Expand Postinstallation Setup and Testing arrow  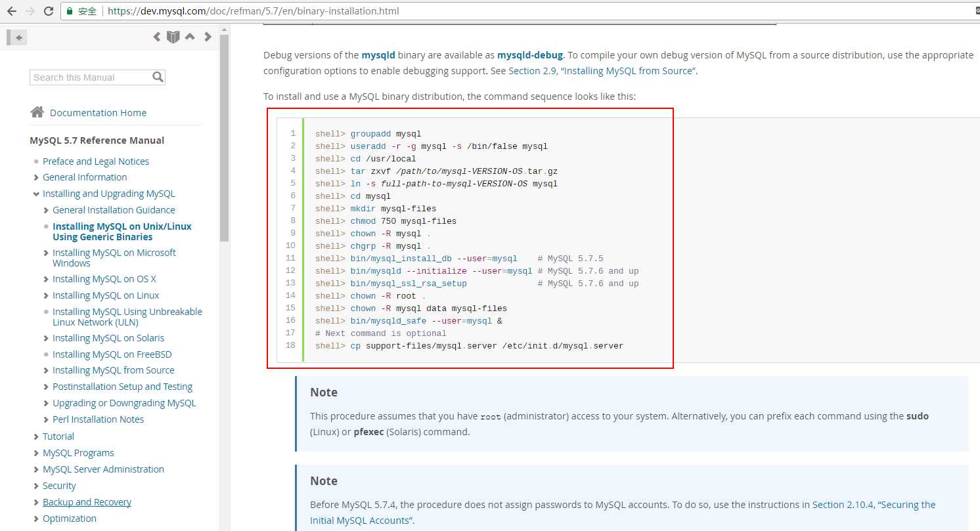(46, 387)
